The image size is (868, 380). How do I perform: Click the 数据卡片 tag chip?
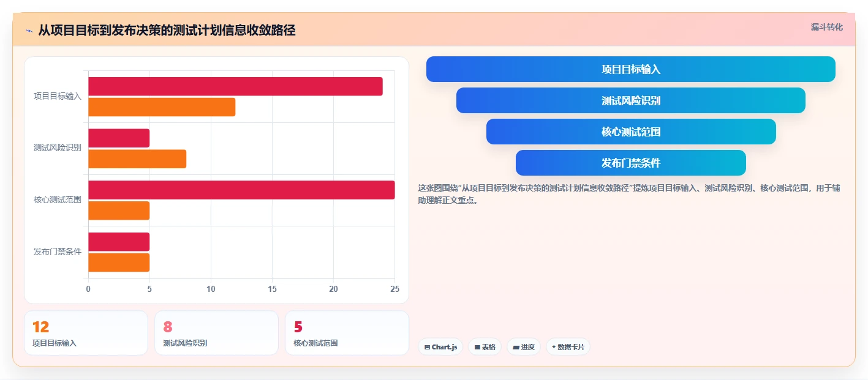pos(568,347)
